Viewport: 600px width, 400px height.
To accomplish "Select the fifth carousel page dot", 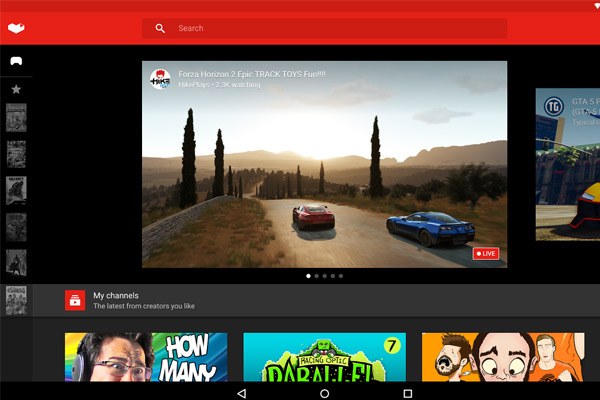I will [341, 276].
